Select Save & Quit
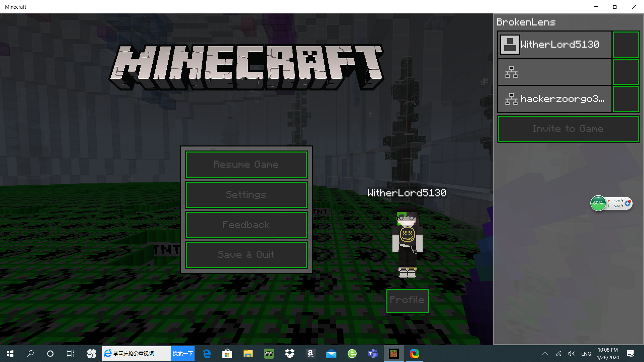Viewport: 644px width, 362px height. (x=247, y=255)
